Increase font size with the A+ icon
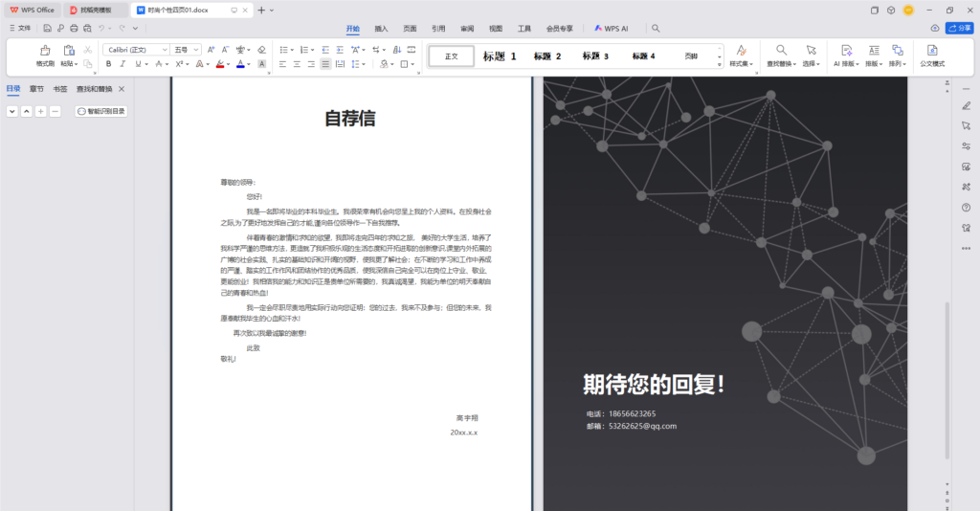The height and width of the screenshot is (511, 980). pos(212,50)
